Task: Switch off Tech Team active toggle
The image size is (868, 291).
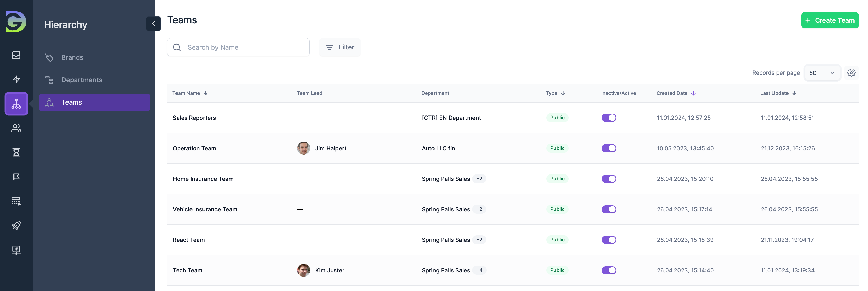Action: tap(608, 270)
